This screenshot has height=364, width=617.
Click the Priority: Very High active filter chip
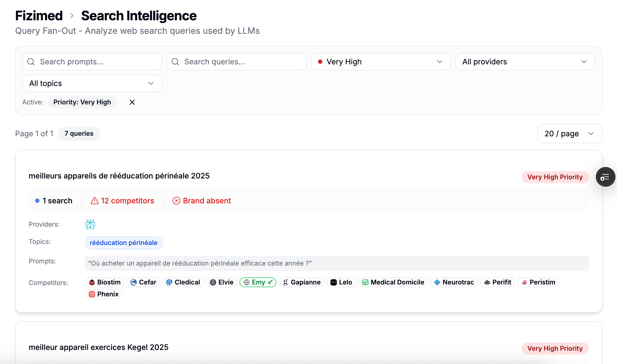click(82, 102)
